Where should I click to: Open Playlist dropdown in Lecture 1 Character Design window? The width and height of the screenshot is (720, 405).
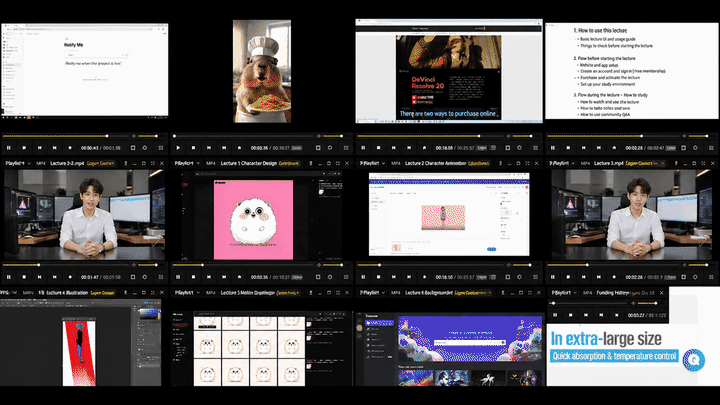[187, 163]
